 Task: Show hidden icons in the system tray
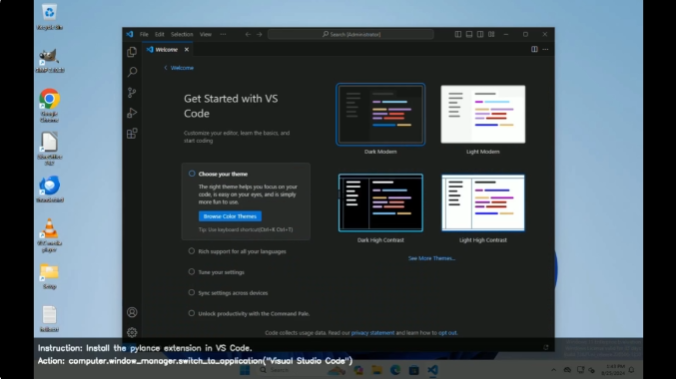[x=554, y=370]
